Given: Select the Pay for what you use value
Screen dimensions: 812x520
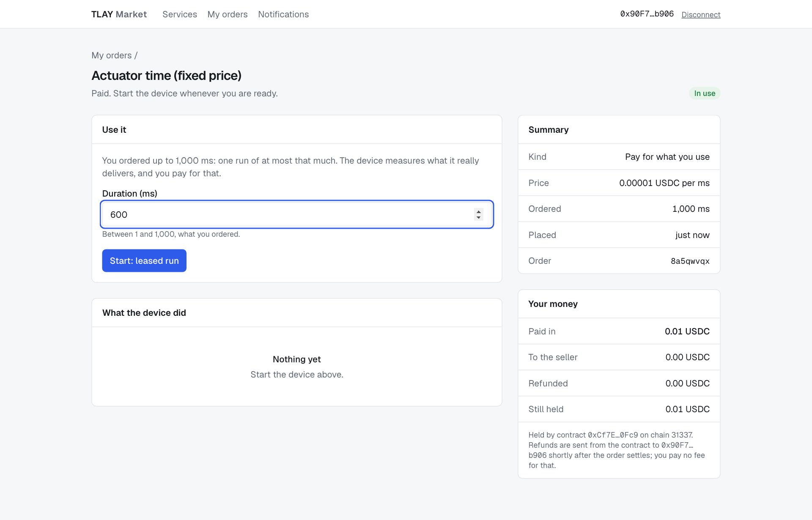Looking at the screenshot, I should click(x=667, y=157).
